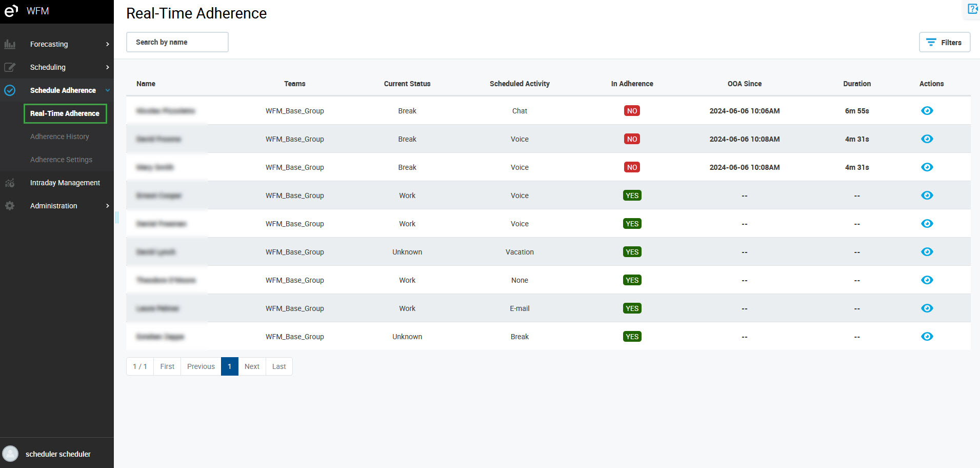Go to Adherence Settings
980x468 pixels.
61,160
